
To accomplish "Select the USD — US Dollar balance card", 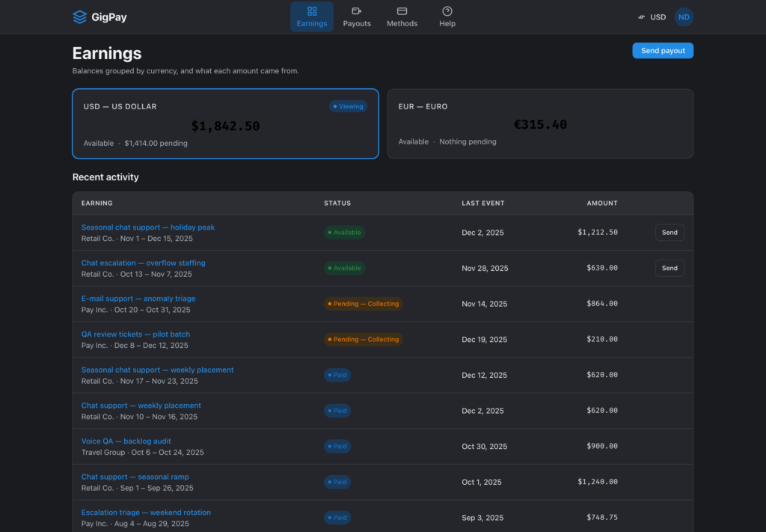I will click(225, 123).
